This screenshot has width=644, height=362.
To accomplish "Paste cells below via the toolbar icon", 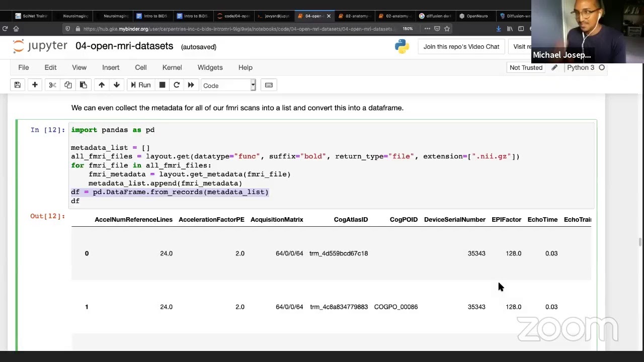I will (x=84, y=85).
